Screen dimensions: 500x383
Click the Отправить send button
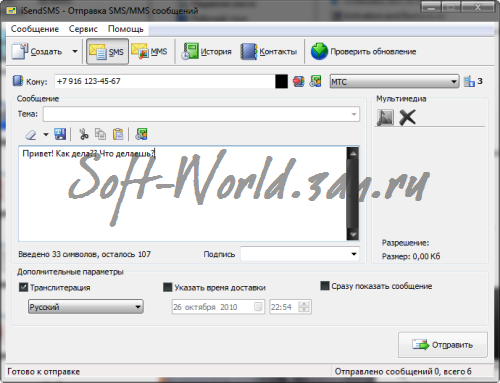443,345
